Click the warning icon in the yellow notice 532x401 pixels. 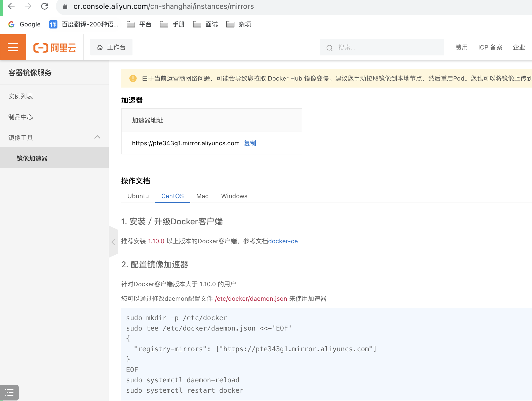(133, 78)
